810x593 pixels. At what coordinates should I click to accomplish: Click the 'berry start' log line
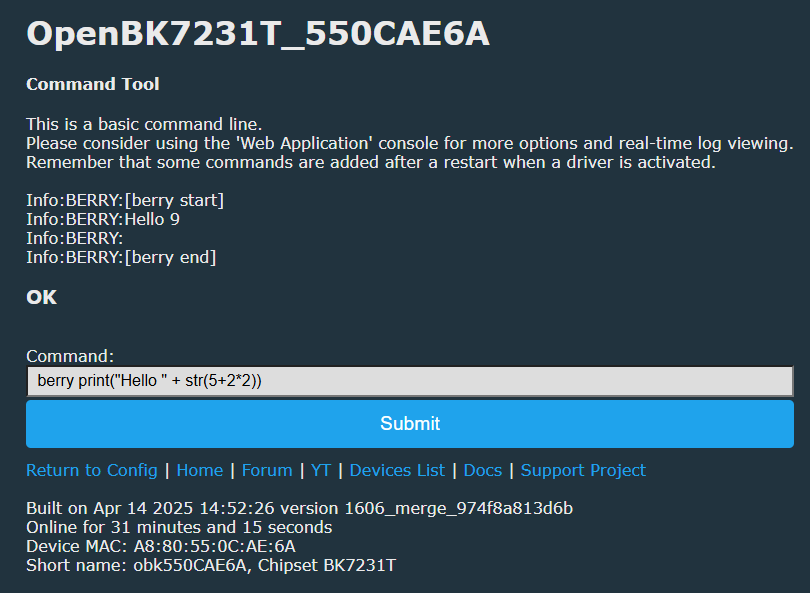tap(125, 200)
